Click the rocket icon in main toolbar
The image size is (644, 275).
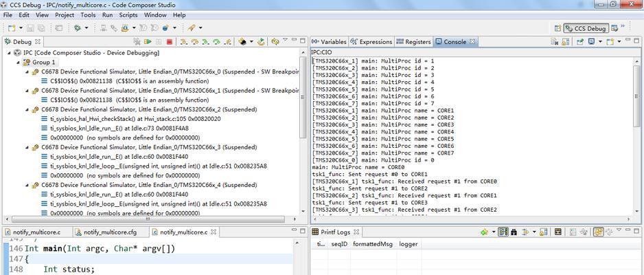[x=192, y=28]
